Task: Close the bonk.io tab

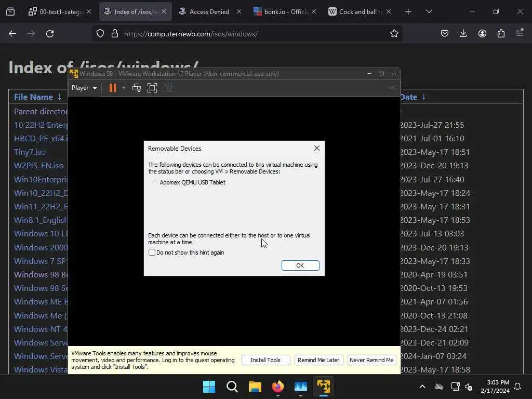Action: click(314, 11)
